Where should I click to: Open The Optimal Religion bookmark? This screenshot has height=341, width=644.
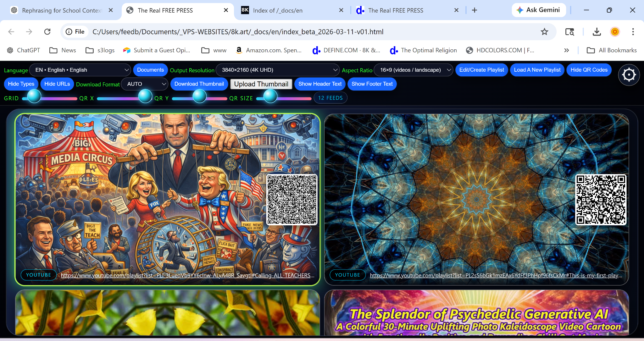(x=423, y=50)
